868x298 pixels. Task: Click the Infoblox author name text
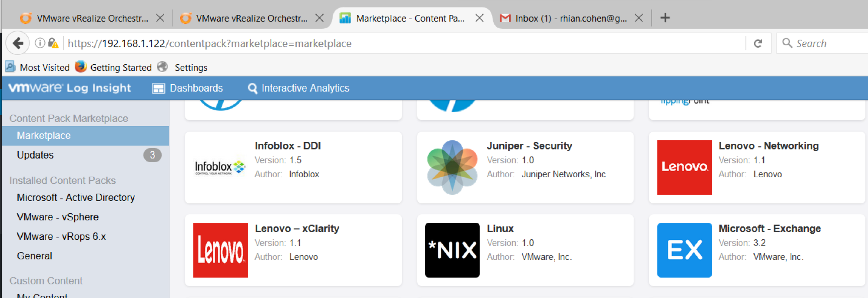(x=304, y=174)
